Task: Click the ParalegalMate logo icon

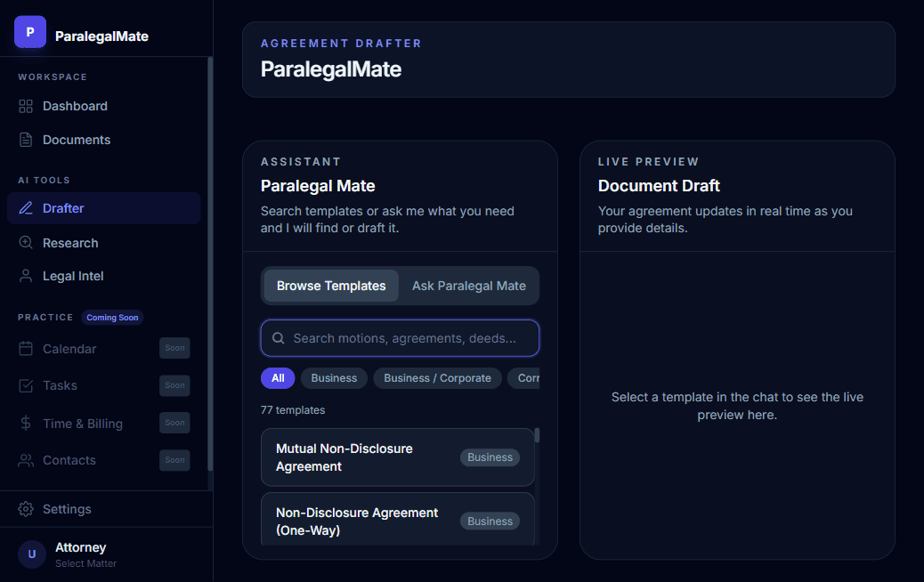Action: tap(29, 31)
